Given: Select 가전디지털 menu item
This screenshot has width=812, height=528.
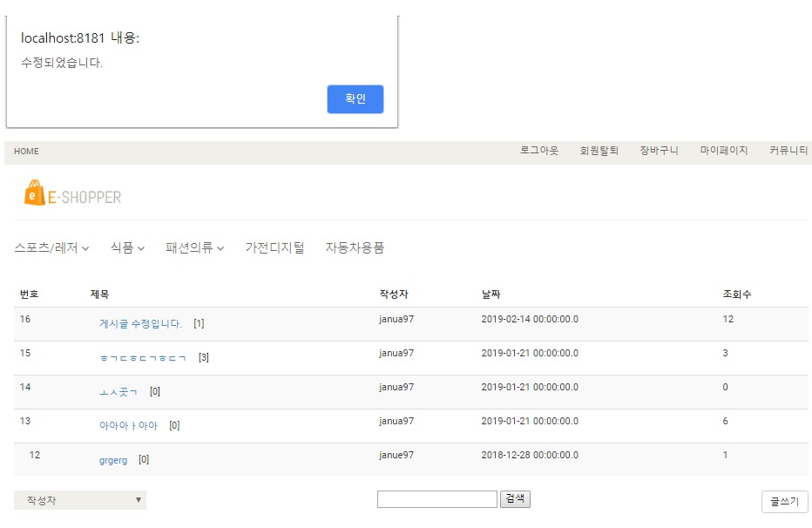Looking at the screenshot, I should pyautogui.click(x=275, y=247).
